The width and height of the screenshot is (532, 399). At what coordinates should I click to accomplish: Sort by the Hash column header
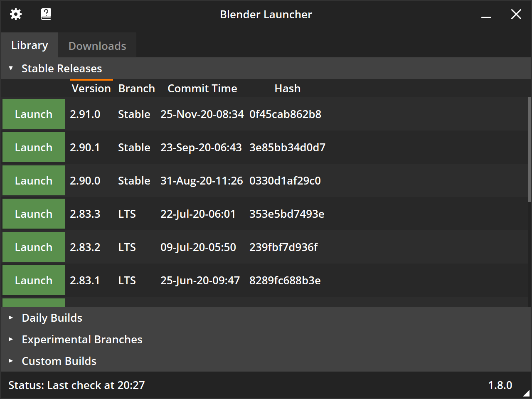(288, 89)
